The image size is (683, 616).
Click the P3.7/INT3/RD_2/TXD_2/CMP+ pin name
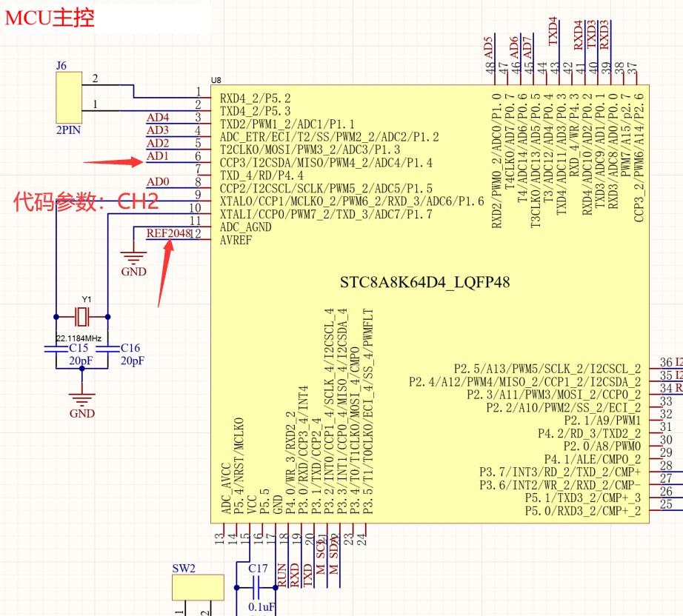560,472
